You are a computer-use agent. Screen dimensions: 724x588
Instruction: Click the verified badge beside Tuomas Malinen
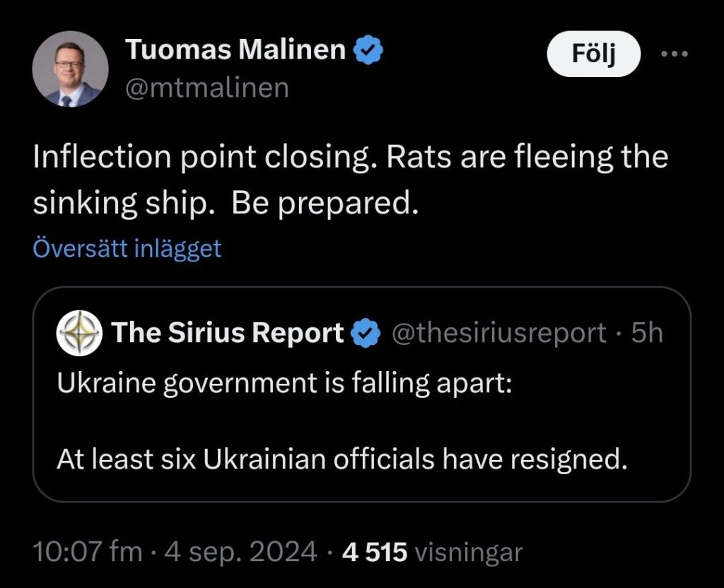pos(368,49)
